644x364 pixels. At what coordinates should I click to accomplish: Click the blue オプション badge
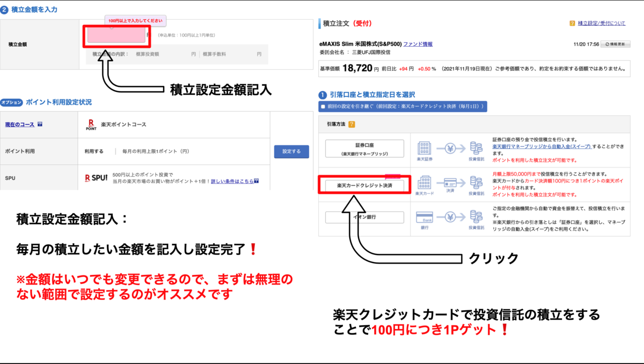tap(11, 102)
